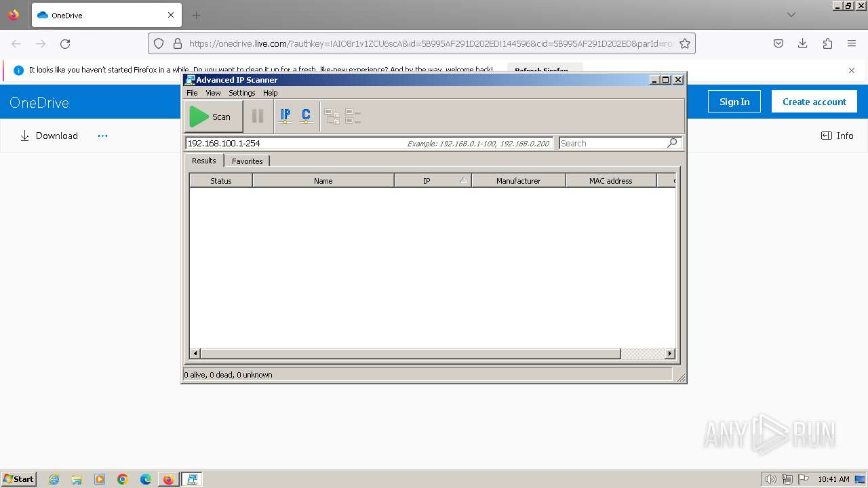Image resolution: width=868 pixels, height=488 pixels.
Task: Click the Firefox forward arrow
Action: tap(41, 43)
